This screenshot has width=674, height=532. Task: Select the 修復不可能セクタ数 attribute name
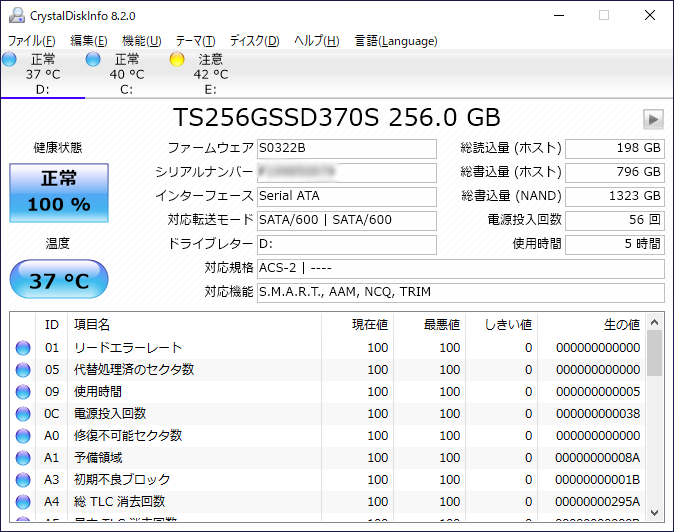point(128,436)
